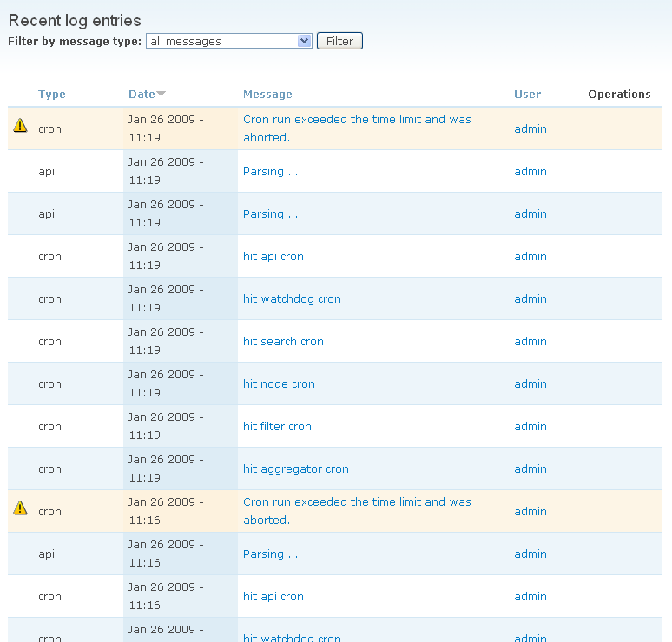Open the 'hit api cron' message from 11:19

coord(273,256)
